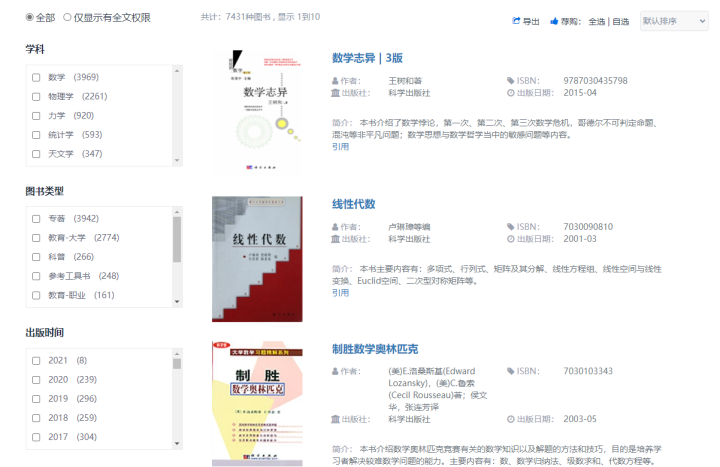Check the 力学 (920) checkbox
The height and width of the screenshot is (467, 720).
pos(36,116)
